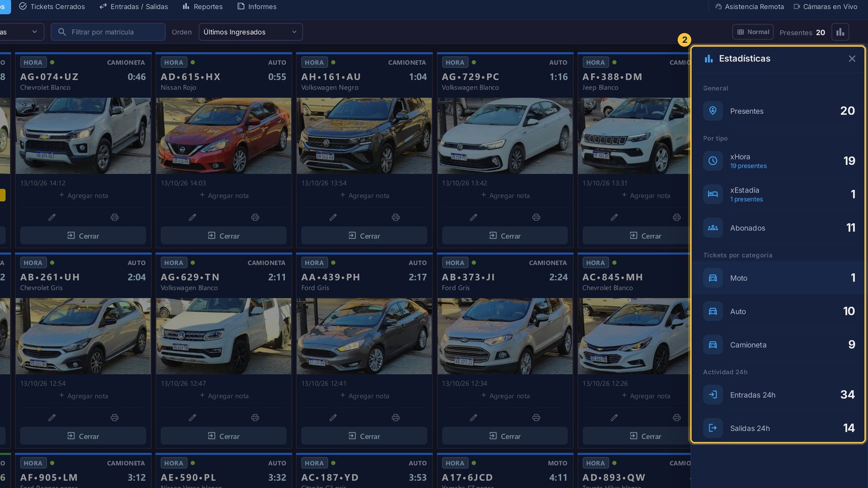Edit the AC•845•MH ticket
The width and height of the screenshot is (868, 488).
click(x=614, y=418)
